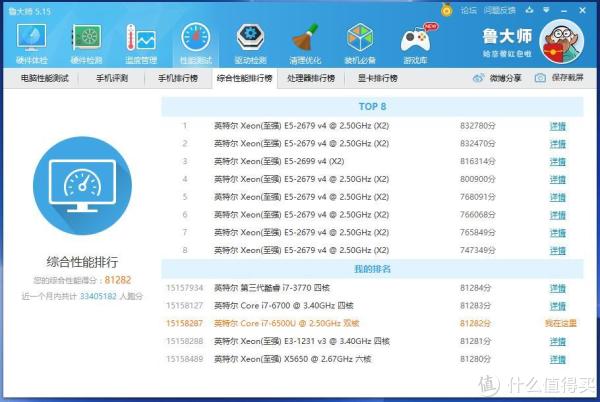Click the TOP 8 section header

pyautogui.click(x=372, y=106)
